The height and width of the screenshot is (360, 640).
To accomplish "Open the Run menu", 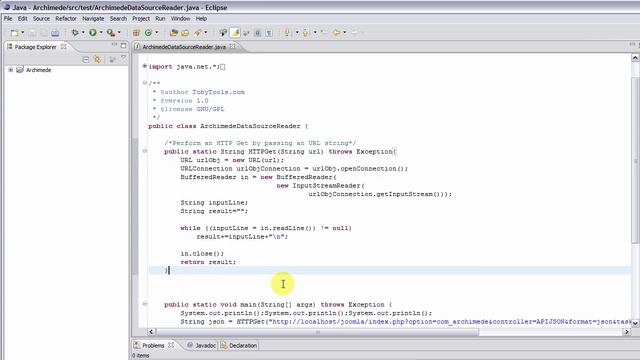I will (160, 19).
